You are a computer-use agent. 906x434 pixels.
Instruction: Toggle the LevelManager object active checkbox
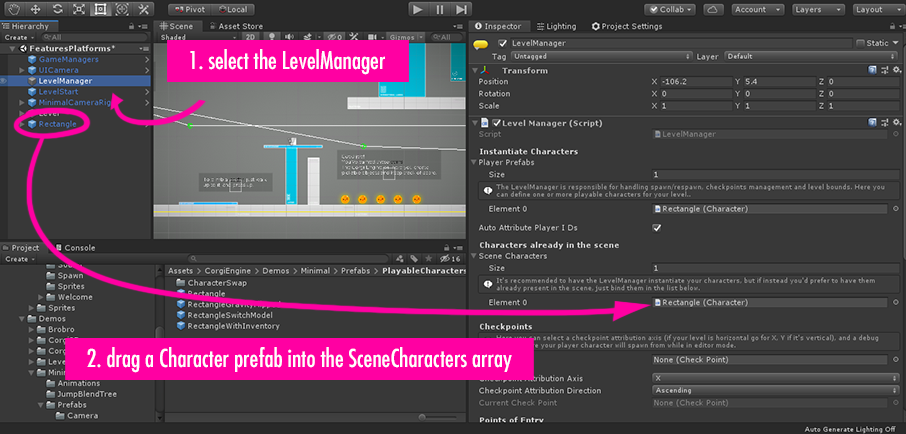502,44
